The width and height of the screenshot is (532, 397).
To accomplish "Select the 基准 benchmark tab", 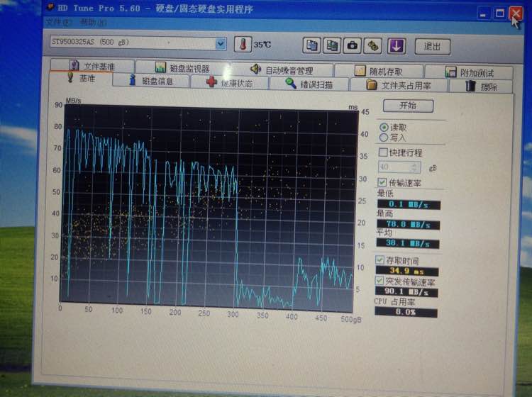I will click(x=81, y=79).
